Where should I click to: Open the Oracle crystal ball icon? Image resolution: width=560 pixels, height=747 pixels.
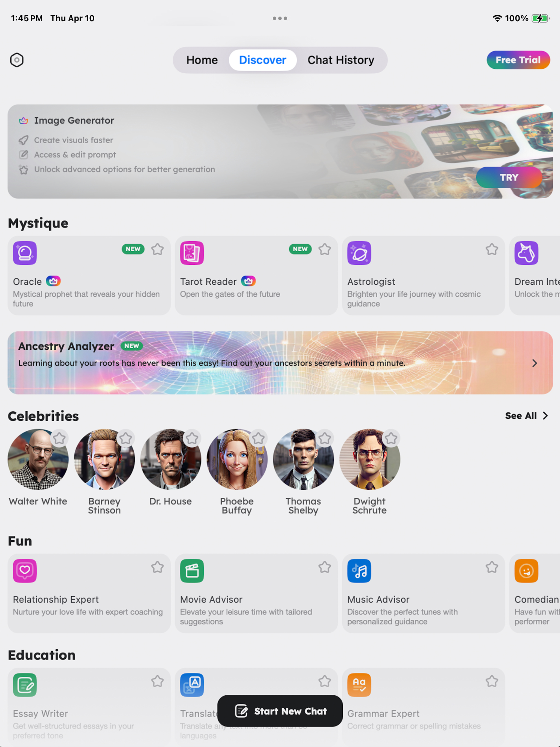pos(25,253)
